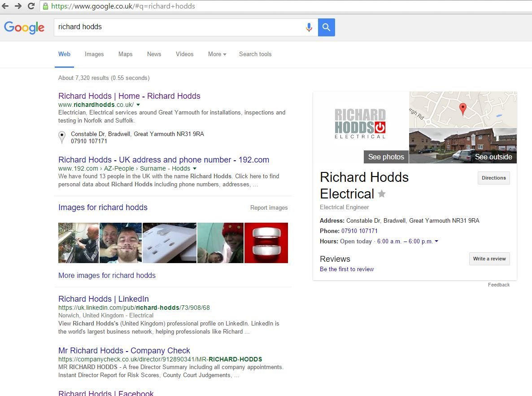The image size is (532, 396).
Task: Switch to the Videos tab
Action: point(184,54)
